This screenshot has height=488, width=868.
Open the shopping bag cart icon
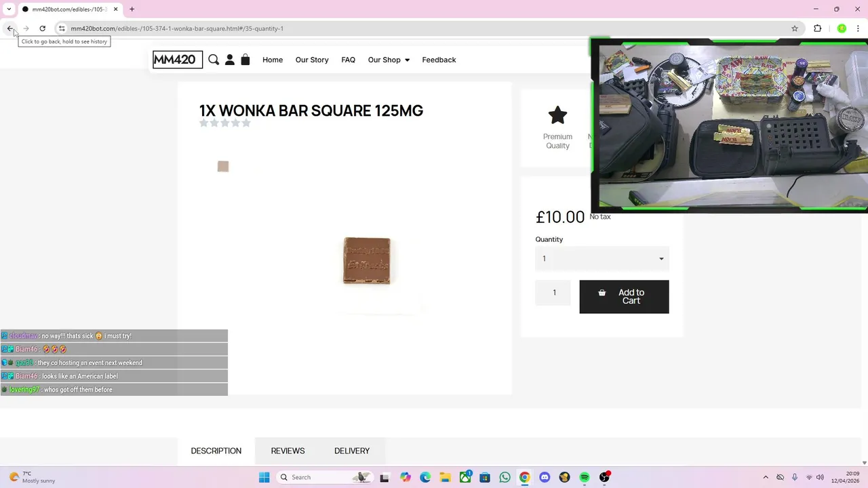245,60
